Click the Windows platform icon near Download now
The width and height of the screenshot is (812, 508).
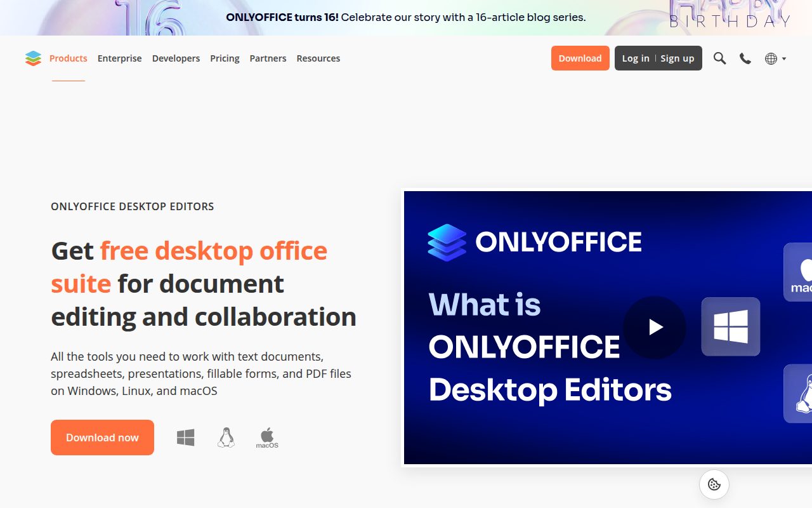click(186, 438)
